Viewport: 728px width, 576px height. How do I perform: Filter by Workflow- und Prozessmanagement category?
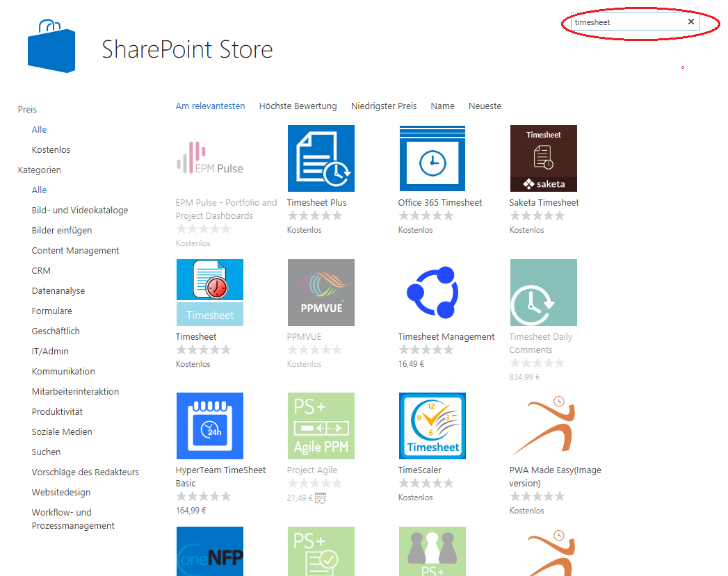pyautogui.click(x=73, y=519)
